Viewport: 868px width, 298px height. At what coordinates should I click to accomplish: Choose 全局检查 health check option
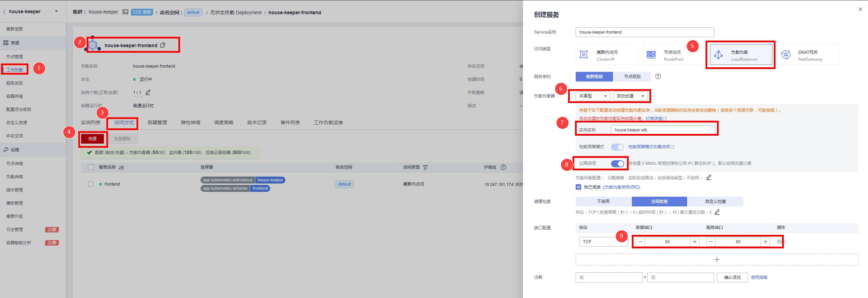(x=659, y=201)
